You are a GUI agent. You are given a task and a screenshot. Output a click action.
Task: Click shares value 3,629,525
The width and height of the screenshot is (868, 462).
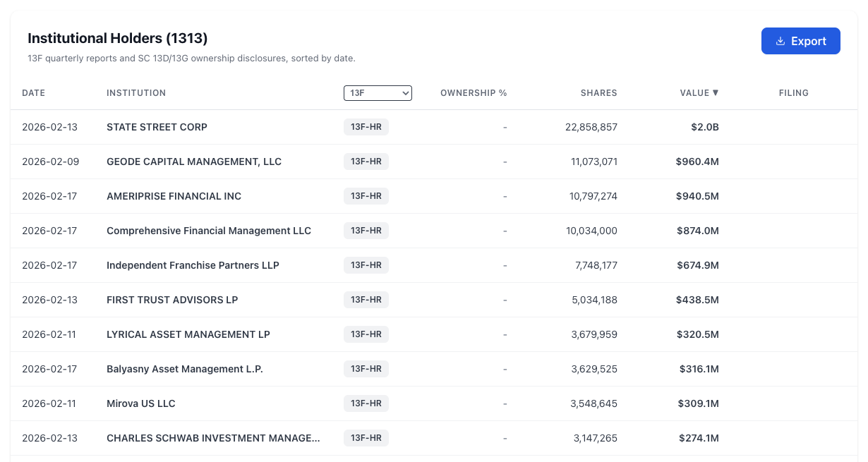[x=594, y=369]
